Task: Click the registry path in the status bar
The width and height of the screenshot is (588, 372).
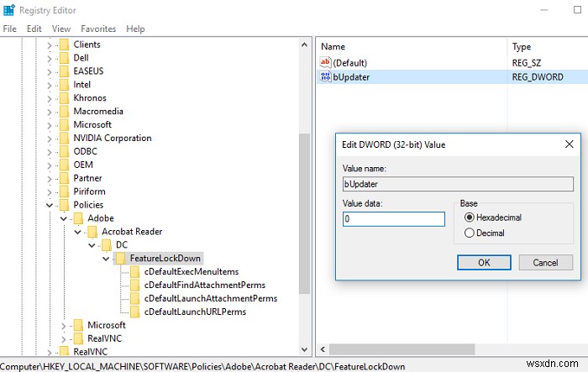Action: pyautogui.click(x=203, y=366)
